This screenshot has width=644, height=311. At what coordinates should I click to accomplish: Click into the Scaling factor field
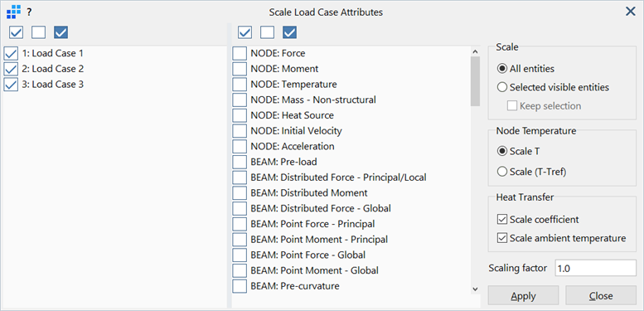pyautogui.click(x=596, y=268)
